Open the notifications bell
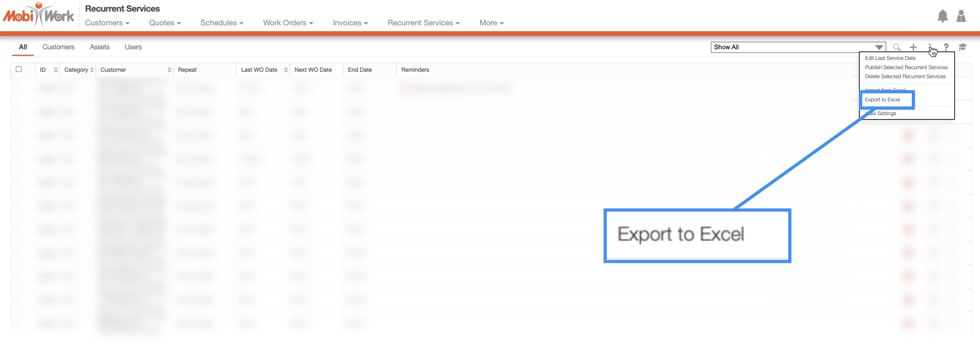This screenshot has width=980, height=345. 942,16
